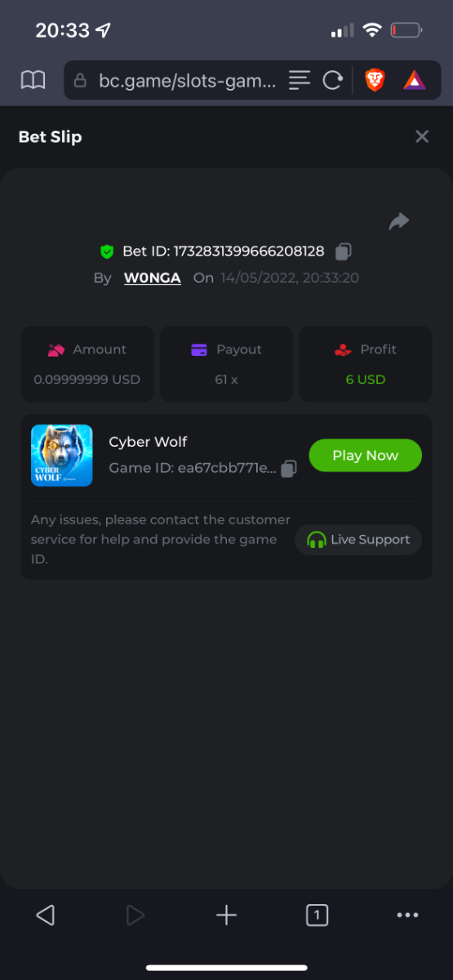This screenshot has width=453, height=980.
Task: Copy the Cyber Wolf Game ID
Action: tap(289, 469)
